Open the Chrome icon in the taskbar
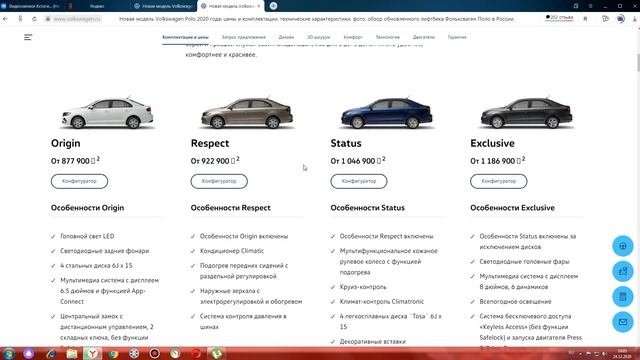This screenshot has height=360, width=640. pos(113,353)
